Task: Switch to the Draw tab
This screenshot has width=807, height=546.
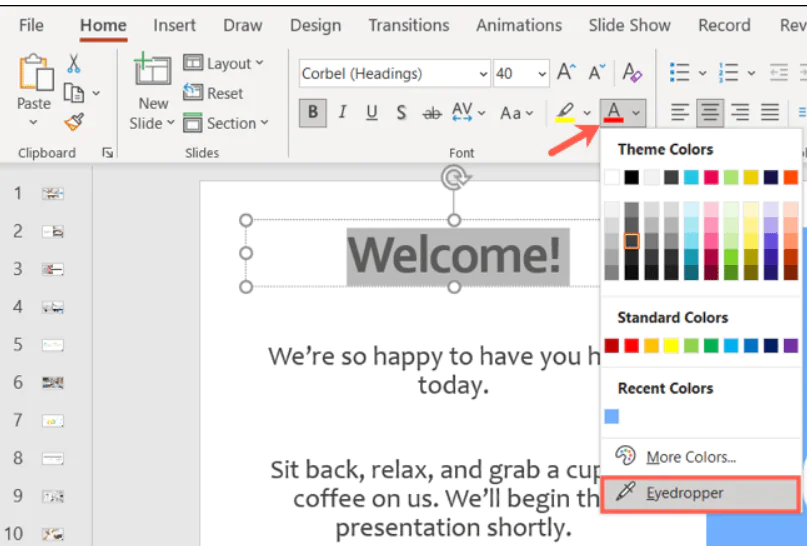Action: [243, 25]
